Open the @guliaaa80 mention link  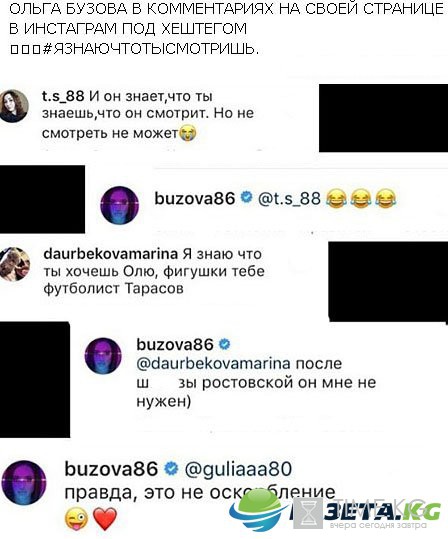[x=238, y=470]
